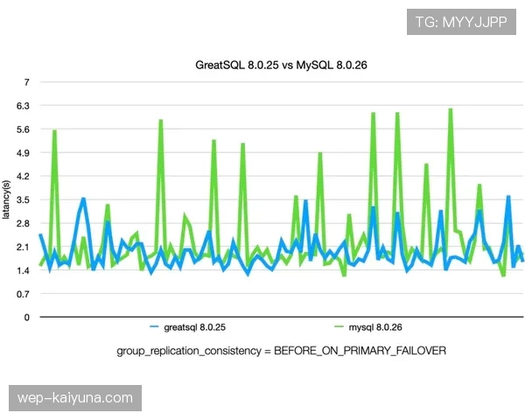Viewport: 525px width, 420px height.
Task: Select the "mysql 8.0.26" legend label
Action: pyautogui.click(x=375, y=327)
